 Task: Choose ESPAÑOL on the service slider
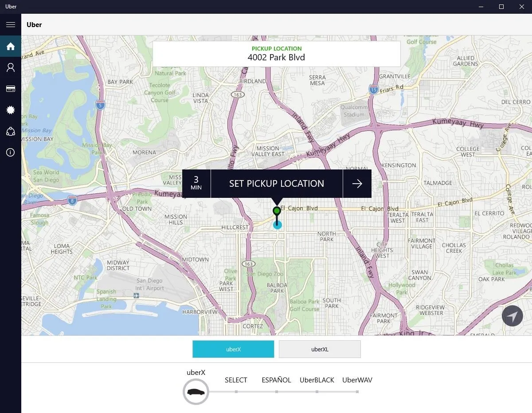(276, 380)
